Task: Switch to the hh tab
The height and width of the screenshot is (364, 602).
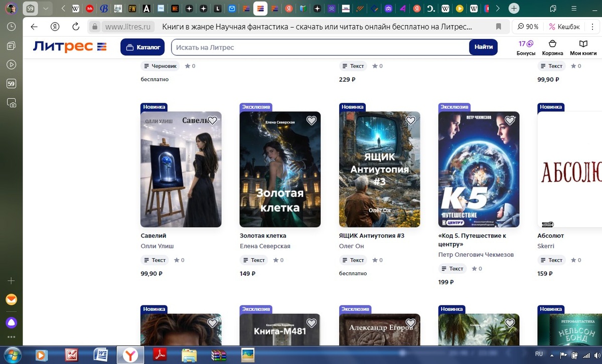Action: click(x=90, y=9)
